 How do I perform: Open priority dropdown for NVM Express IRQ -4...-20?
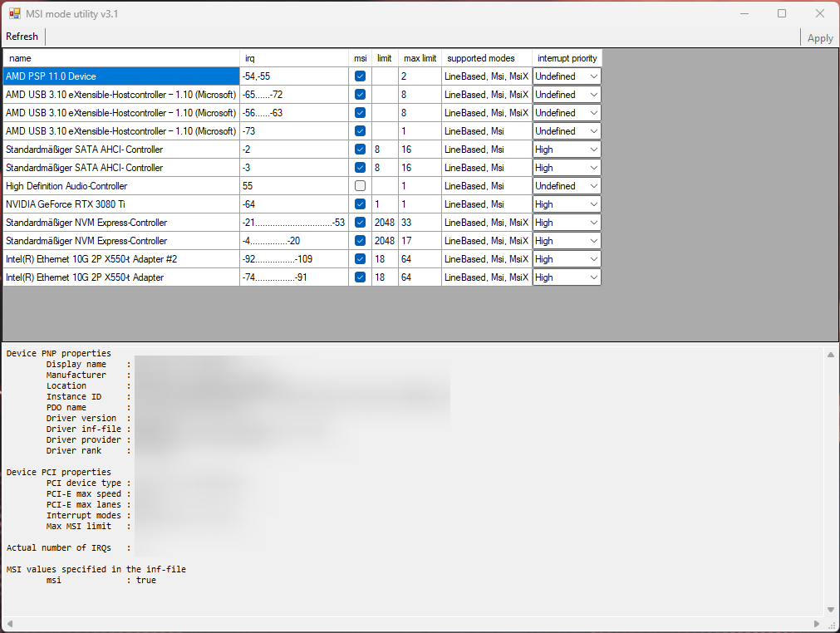pos(567,240)
